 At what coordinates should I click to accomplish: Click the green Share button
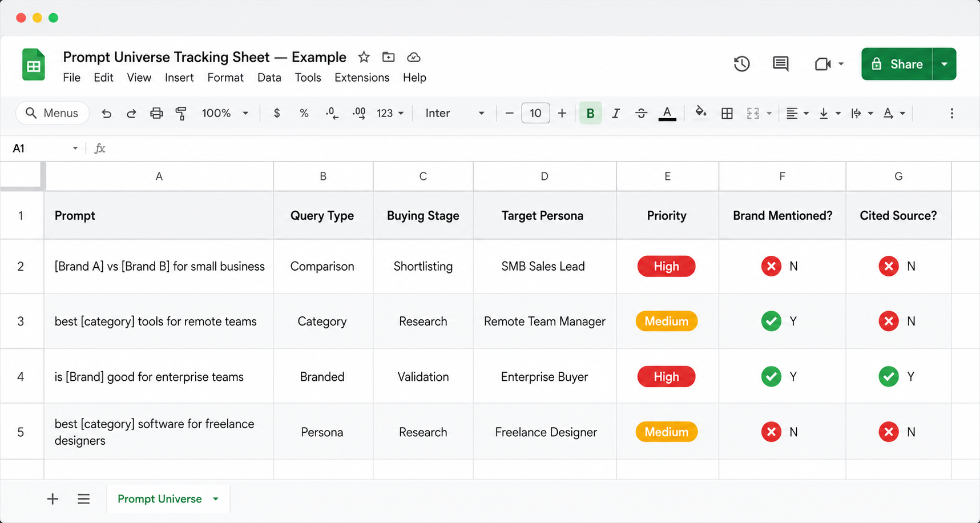(x=897, y=64)
